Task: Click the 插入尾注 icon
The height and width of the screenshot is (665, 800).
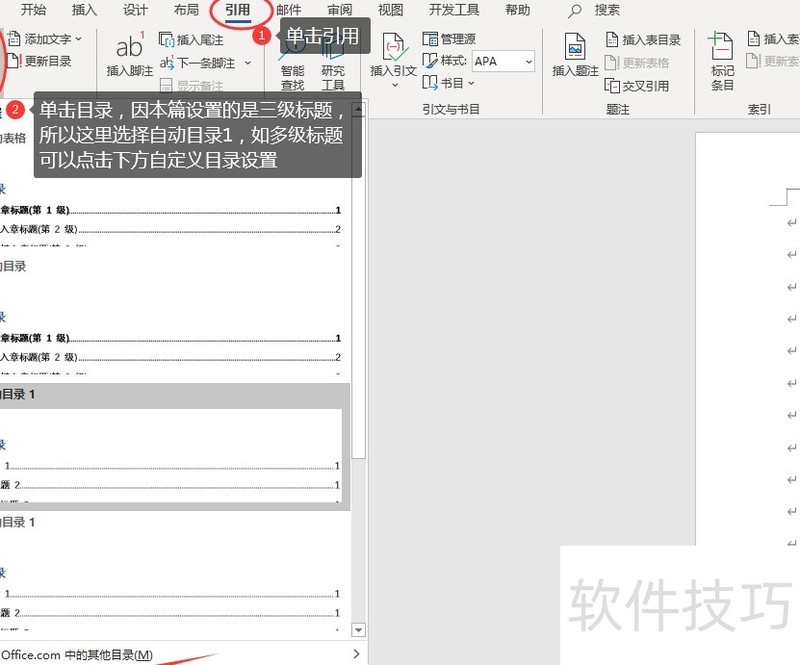Action: pyautogui.click(x=166, y=39)
